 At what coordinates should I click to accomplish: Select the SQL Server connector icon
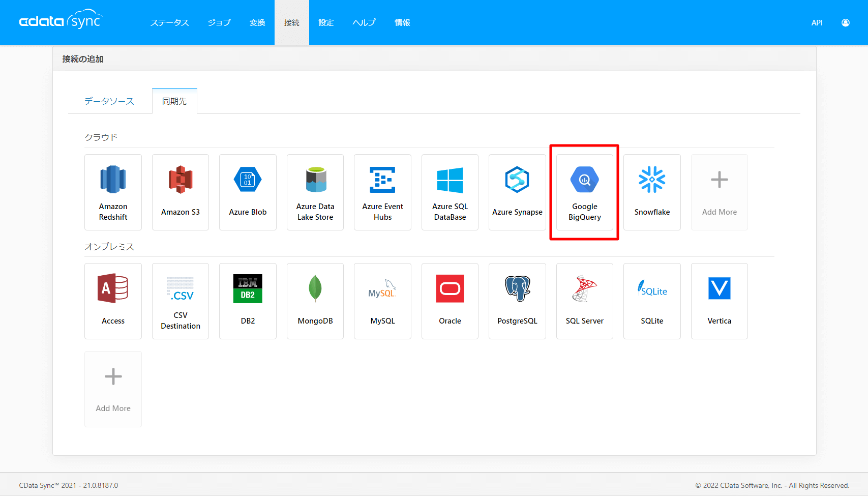pos(584,288)
